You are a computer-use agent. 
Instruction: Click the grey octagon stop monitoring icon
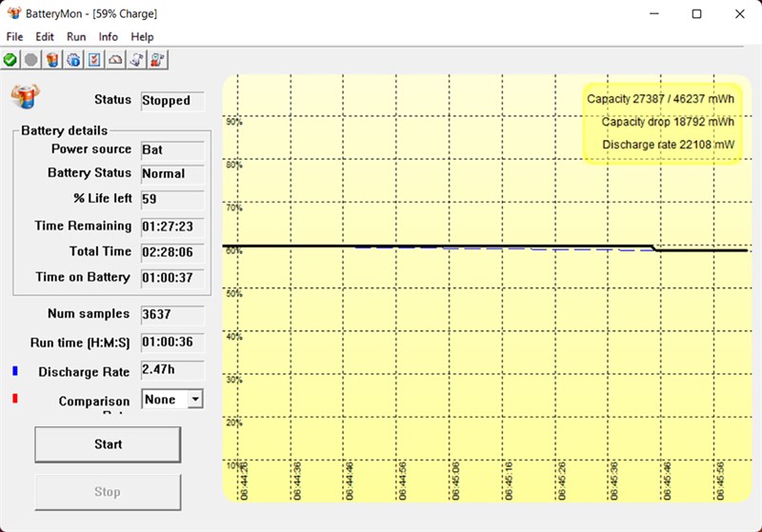point(31,60)
